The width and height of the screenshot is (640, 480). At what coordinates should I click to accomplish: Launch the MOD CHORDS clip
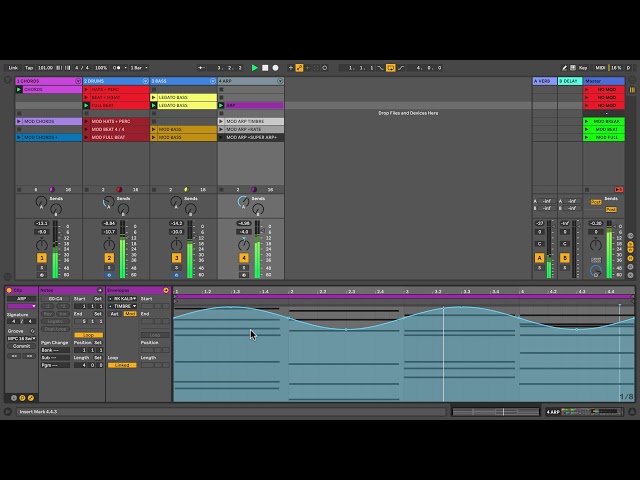coord(19,121)
